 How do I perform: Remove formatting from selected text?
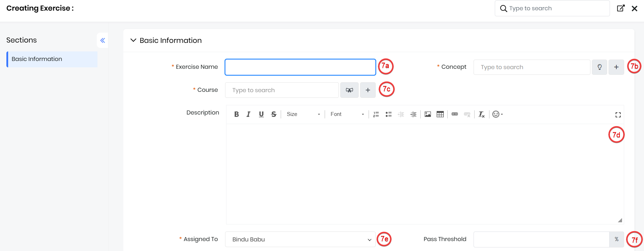click(x=481, y=114)
